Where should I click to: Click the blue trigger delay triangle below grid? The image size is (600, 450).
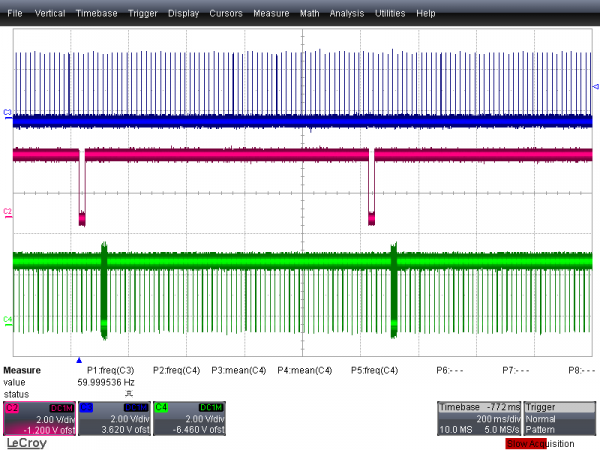tap(79, 358)
